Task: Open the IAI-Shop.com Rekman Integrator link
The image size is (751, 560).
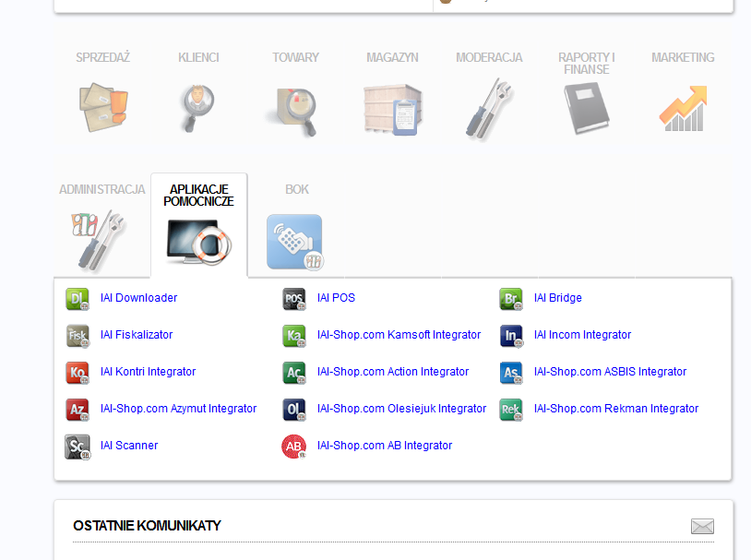Action: coord(615,409)
